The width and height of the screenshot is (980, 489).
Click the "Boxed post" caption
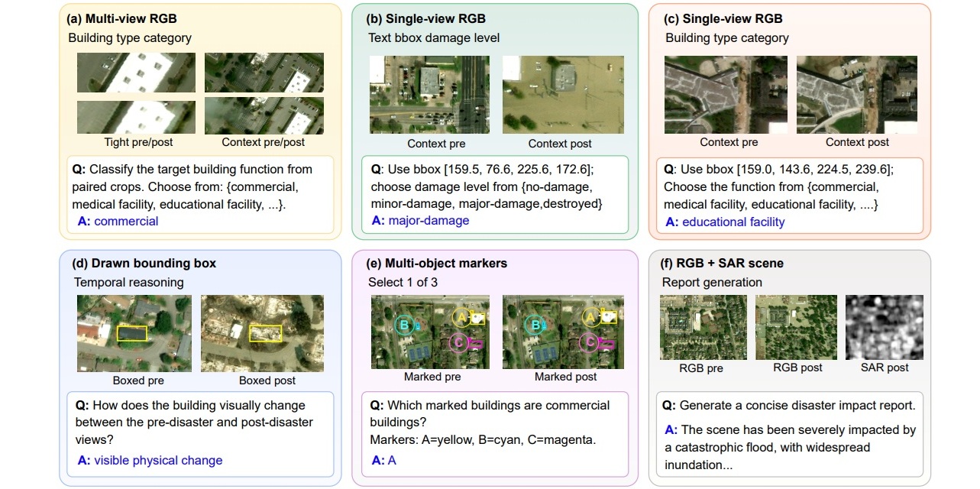267,381
